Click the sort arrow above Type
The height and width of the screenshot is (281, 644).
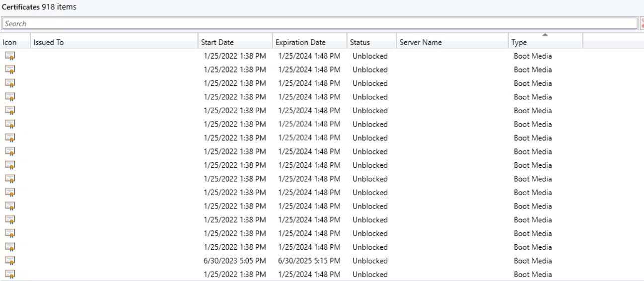[545, 35]
